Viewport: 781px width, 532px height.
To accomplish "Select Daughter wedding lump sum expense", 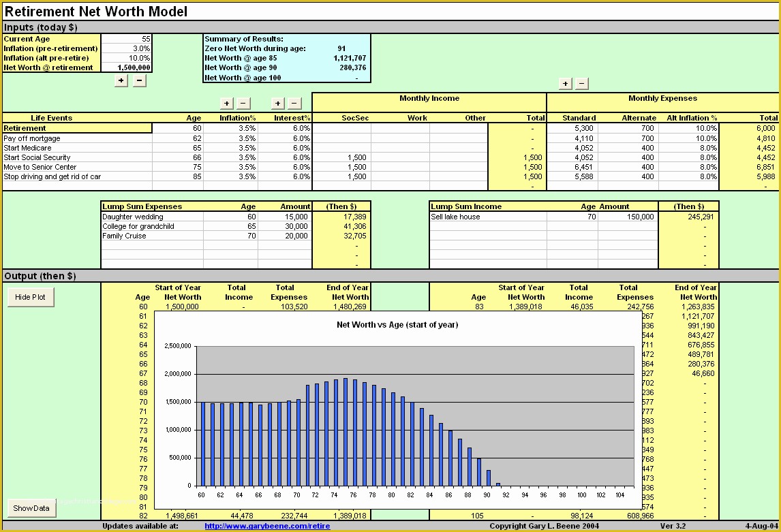I will click(152, 217).
